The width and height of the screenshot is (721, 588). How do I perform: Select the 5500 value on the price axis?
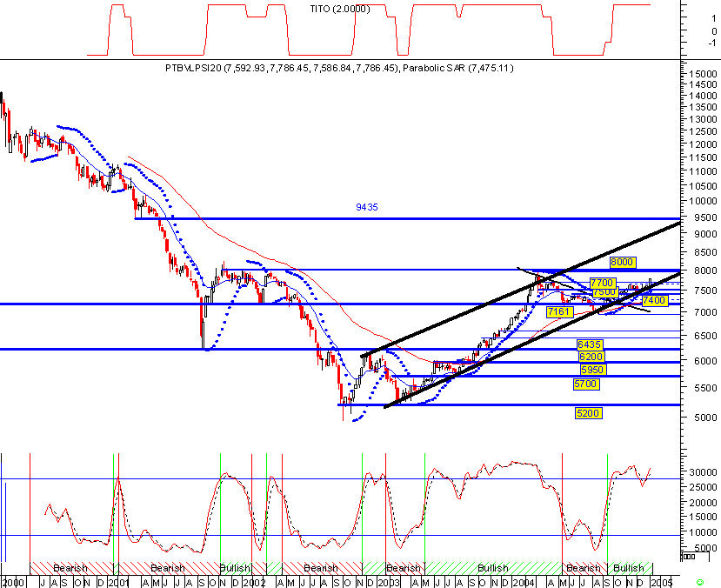706,388
